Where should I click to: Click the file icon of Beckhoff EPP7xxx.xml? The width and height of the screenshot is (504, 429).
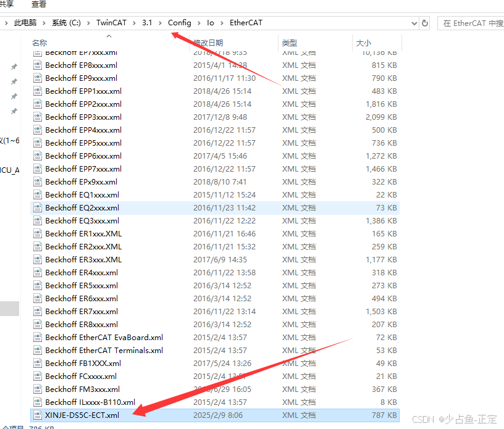(38, 169)
